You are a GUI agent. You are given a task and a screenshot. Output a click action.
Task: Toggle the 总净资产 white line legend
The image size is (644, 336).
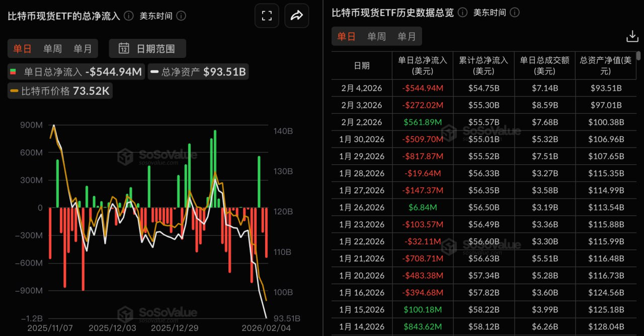(199, 72)
